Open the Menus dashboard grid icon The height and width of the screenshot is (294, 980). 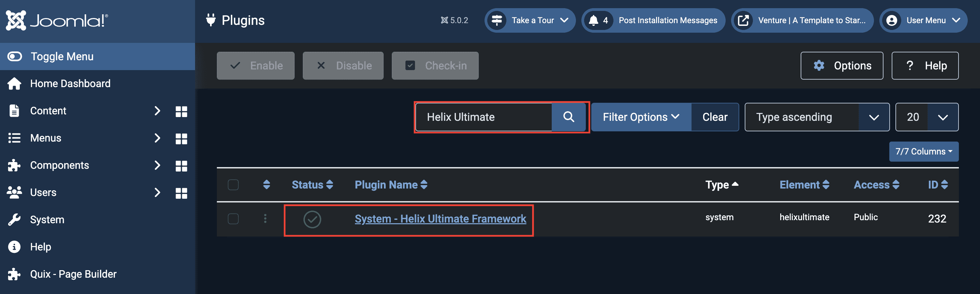pyautogui.click(x=181, y=138)
